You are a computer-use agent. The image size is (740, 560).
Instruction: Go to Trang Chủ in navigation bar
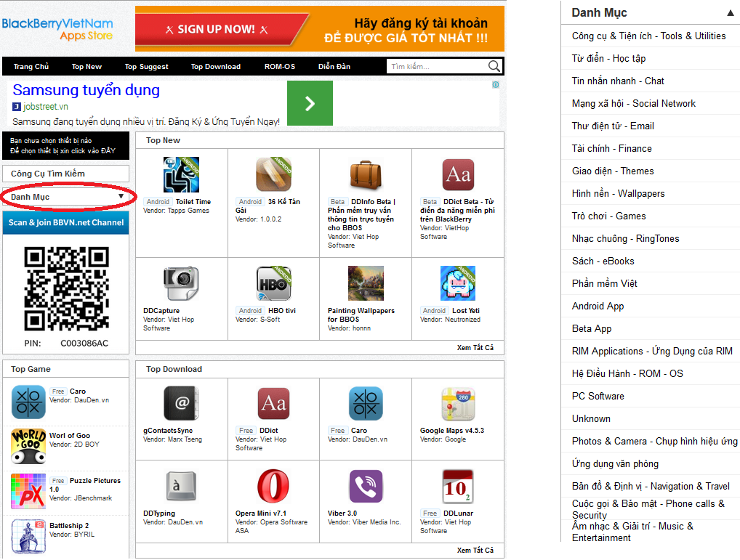pyautogui.click(x=31, y=67)
